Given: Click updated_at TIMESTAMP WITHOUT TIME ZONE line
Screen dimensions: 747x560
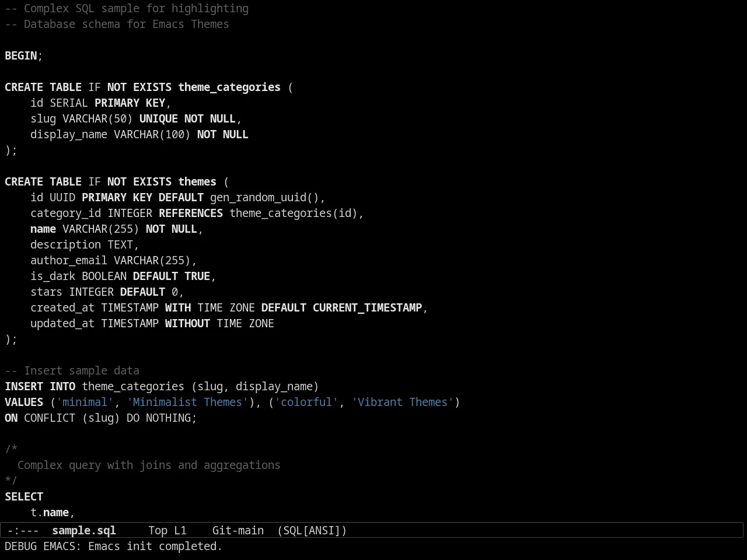Looking at the screenshot, I should (x=152, y=323).
